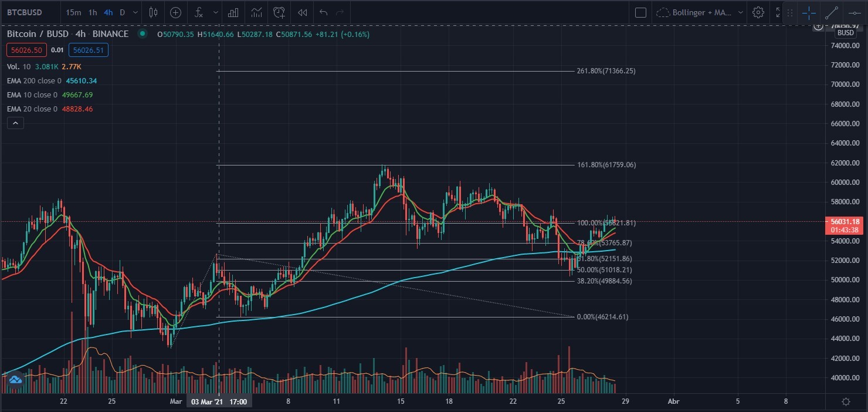Undo the last chart action
The height and width of the screenshot is (412, 868).
pyautogui.click(x=323, y=12)
